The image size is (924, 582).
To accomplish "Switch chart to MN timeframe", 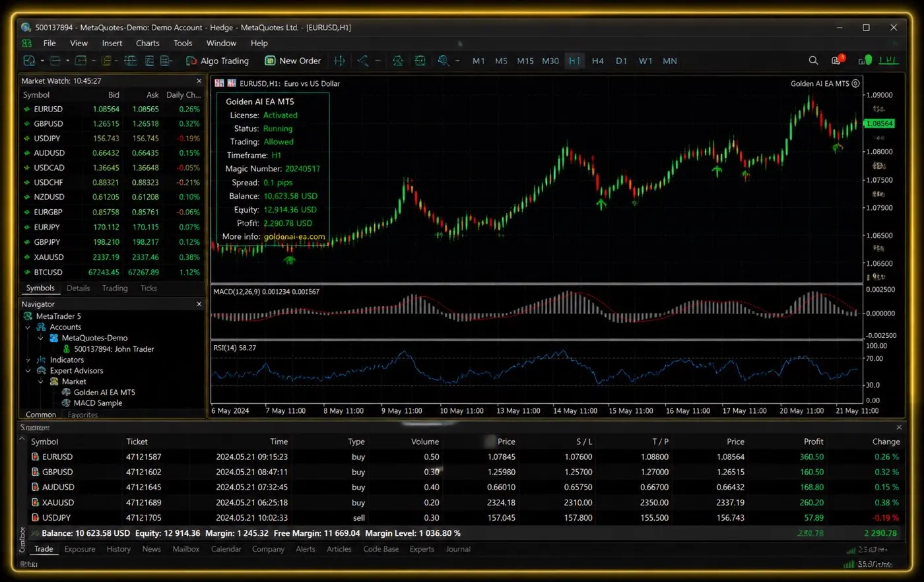I will 670,61.
